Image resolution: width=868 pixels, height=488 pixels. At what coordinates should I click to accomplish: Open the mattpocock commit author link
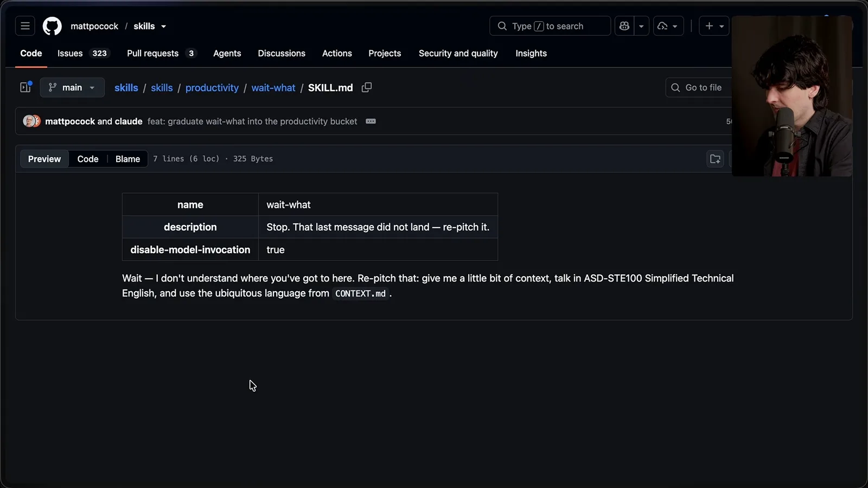pos(70,121)
